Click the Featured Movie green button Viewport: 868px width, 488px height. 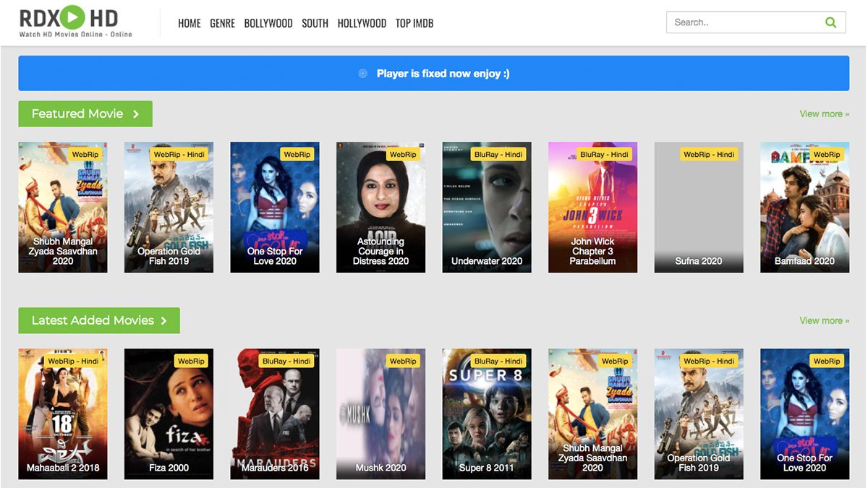[85, 114]
